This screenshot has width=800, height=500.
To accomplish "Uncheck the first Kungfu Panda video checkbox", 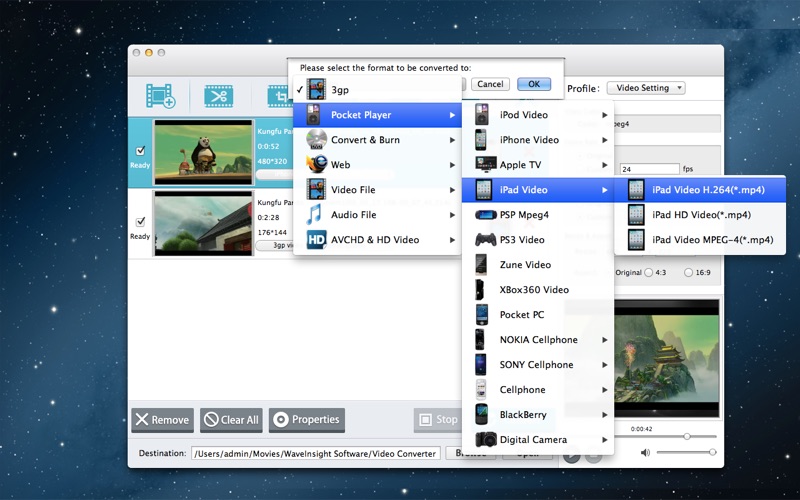I will pyautogui.click(x=140, y=151).
